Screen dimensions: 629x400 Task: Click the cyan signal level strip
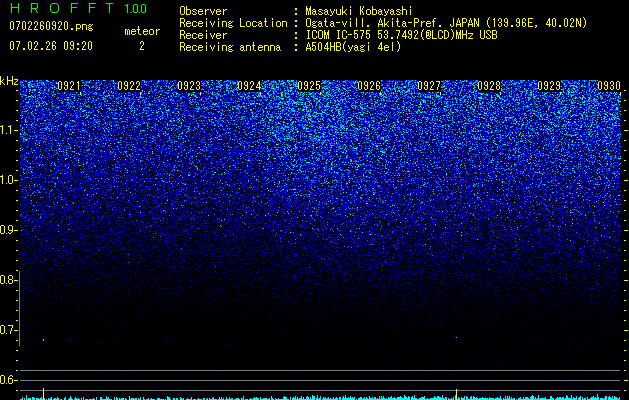tap(321, 398)
